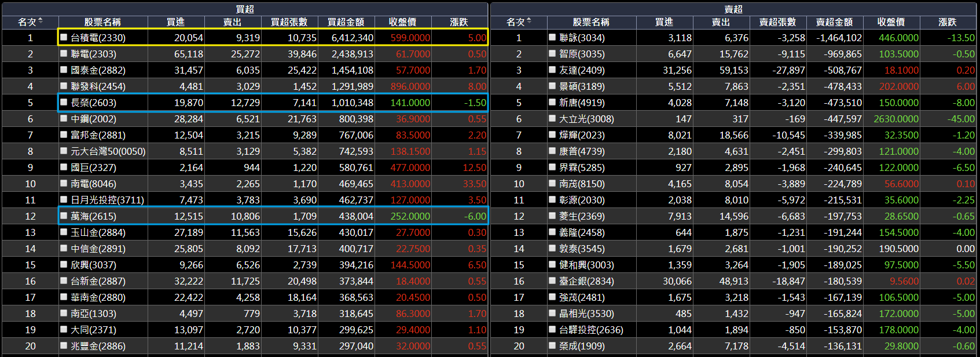Tick the checkbox next to 大立光(3008)
Screen dimensions: 980x357
click(x=552, y=118)
